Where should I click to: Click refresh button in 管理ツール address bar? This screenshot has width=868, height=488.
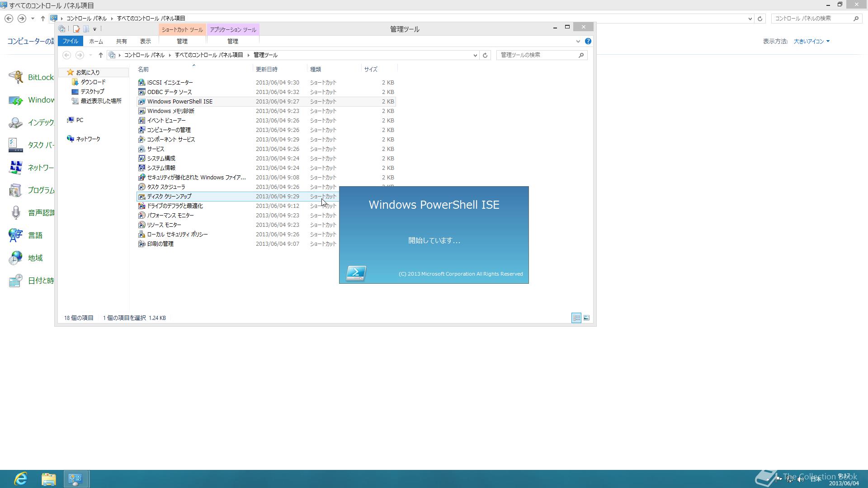[x=485, y=55]
